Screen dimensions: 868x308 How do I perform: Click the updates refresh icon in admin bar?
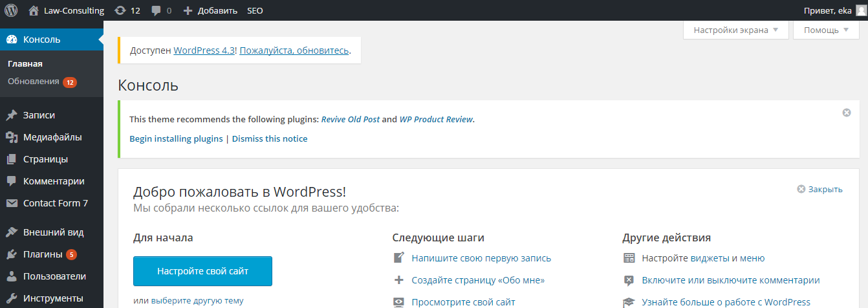(x=120, y=10)
